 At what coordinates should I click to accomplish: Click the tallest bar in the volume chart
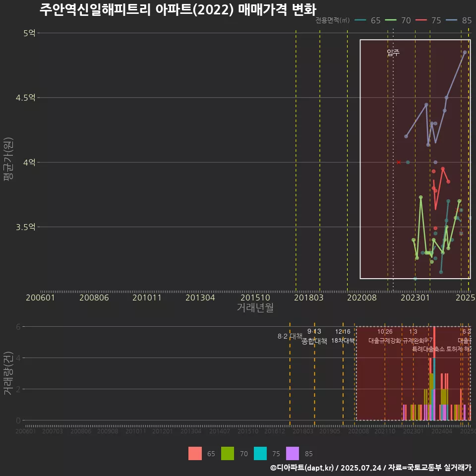[434, 373]
